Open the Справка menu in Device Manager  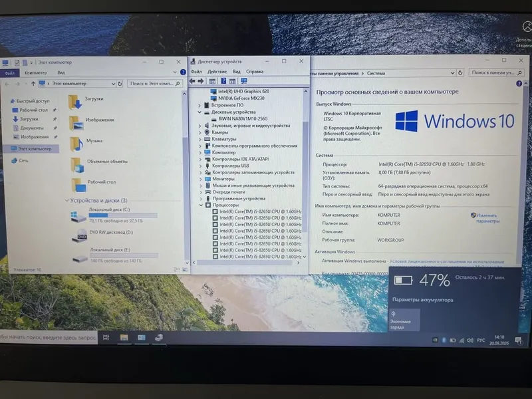[x=255, y=72]
